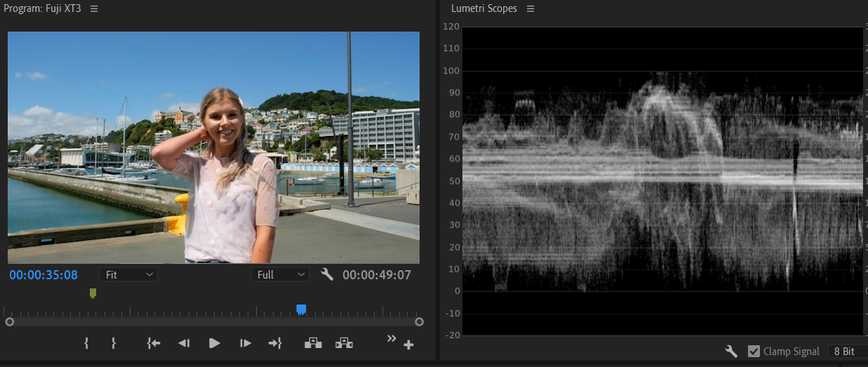Uncheck the Clamp Signal checkbox
This screenshot has height=367, width=868.
coord(754,352)
